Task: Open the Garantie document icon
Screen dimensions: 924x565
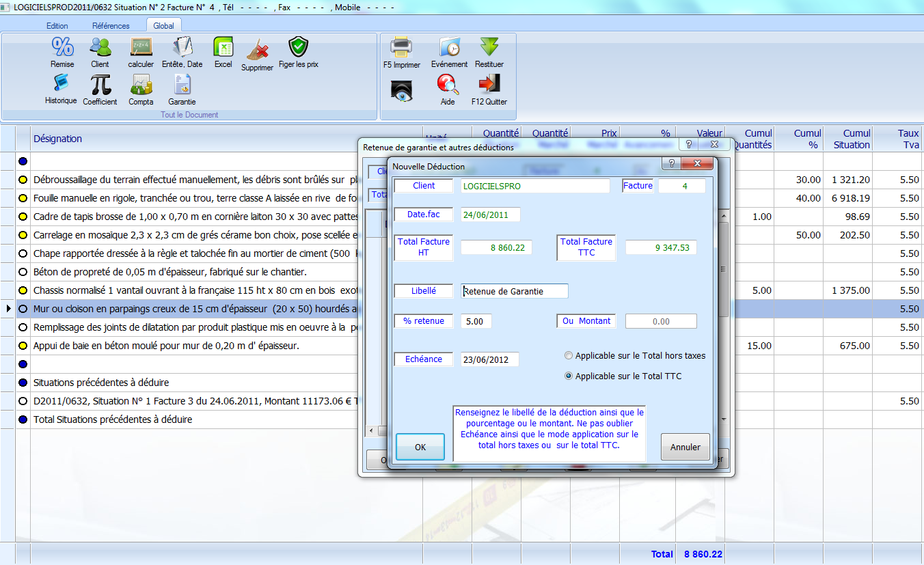Action: pos(182,85)
